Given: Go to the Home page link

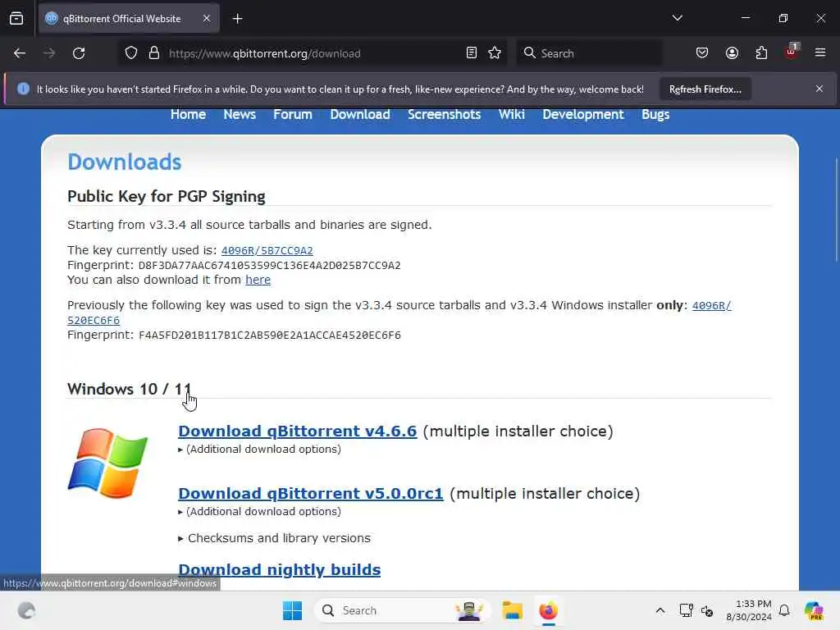Looking at the screenshot, I should [x=188, y=115].
